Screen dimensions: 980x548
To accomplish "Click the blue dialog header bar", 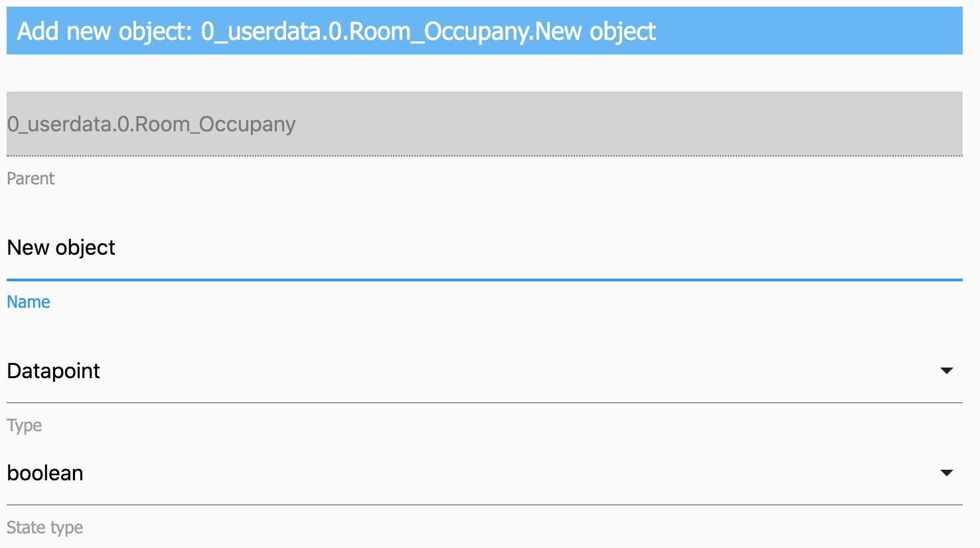I will 797,31.
